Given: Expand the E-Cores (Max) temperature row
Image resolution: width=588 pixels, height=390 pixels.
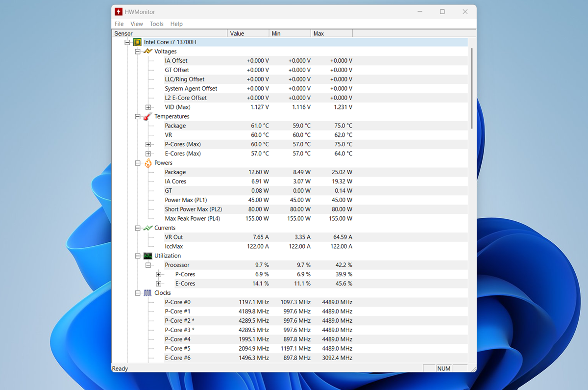Looking at the screenshot, I should 148,154.
